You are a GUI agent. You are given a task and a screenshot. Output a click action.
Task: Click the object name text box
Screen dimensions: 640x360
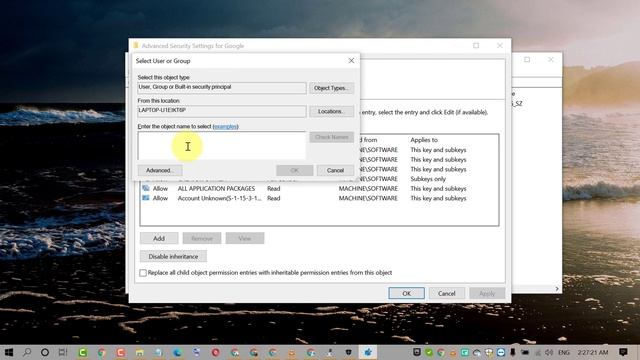[x=222, y=145]
